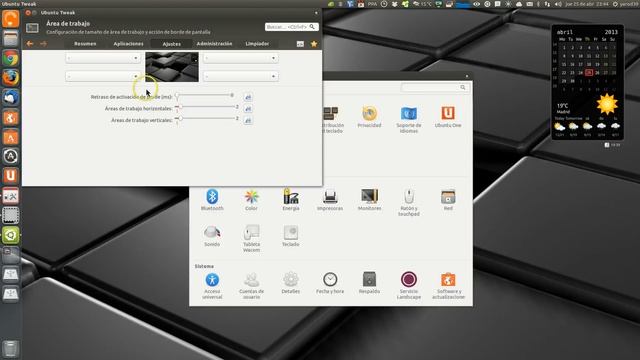This screenshot has height=360, width=640.
Task: Open Red network settings
Action: tap(448, 197)
